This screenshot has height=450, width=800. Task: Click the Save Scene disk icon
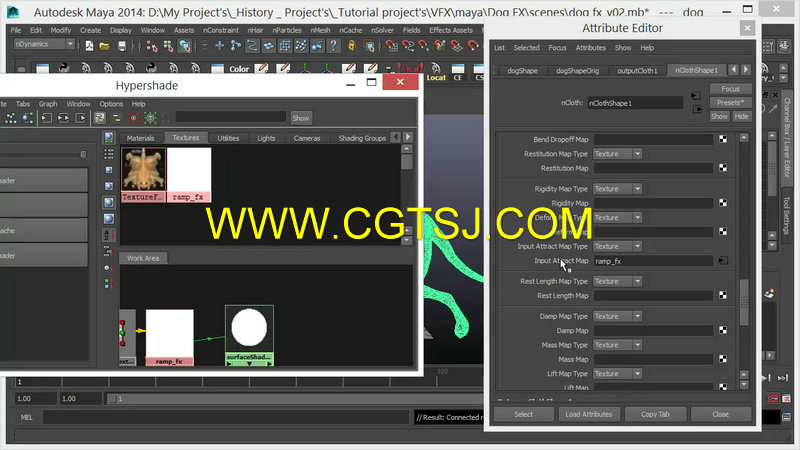click(x=121, y=46)
